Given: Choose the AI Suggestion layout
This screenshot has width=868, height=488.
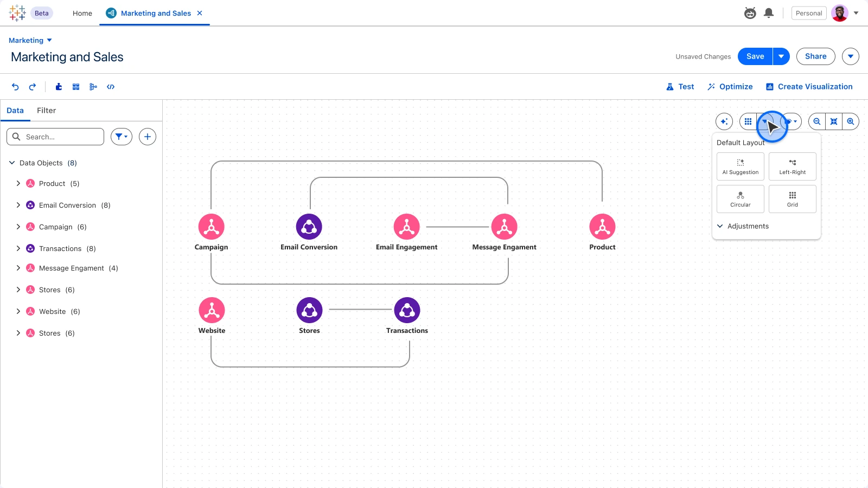Looking at the screenshot, I should coord(741,166).
